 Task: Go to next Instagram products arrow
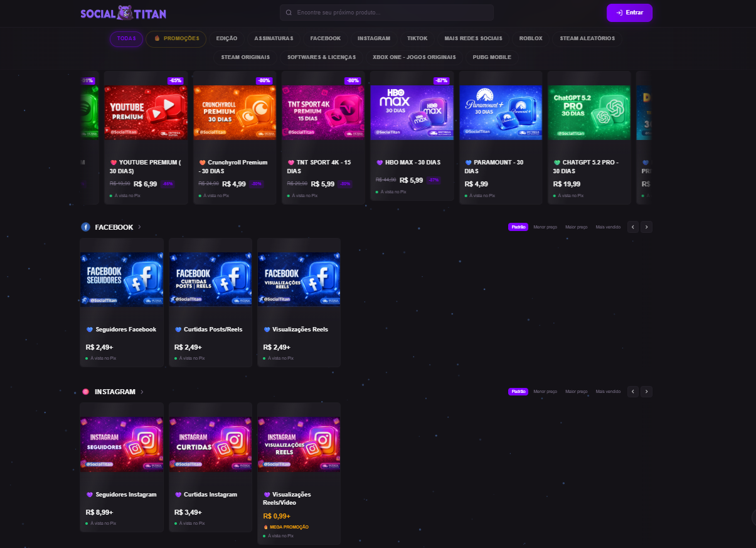pos(646,392)
